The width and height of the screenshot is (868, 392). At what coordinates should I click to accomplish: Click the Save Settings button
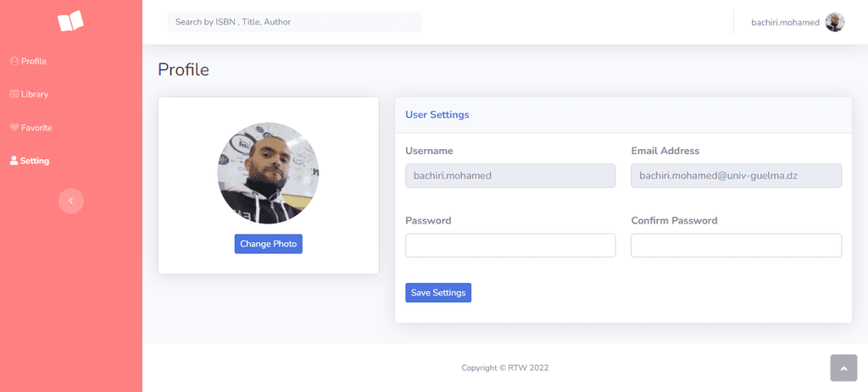(x=438, y=292)
